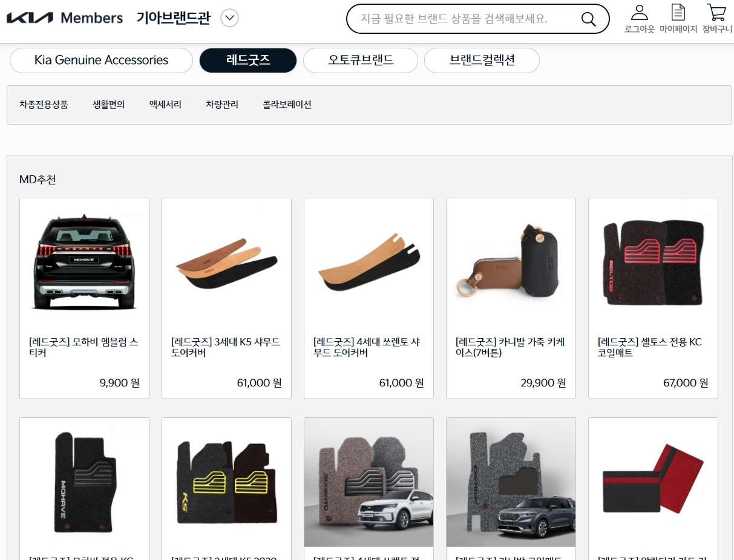Viewport: 734px width, 560px height.
Task: Open the Carnival mat with gray van image
Action: click(x=511, y=482)
